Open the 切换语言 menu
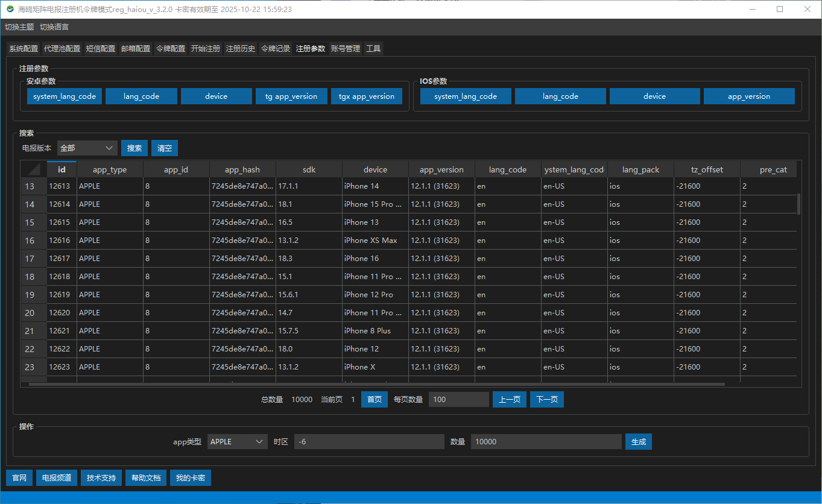 (x=54, y=27)
